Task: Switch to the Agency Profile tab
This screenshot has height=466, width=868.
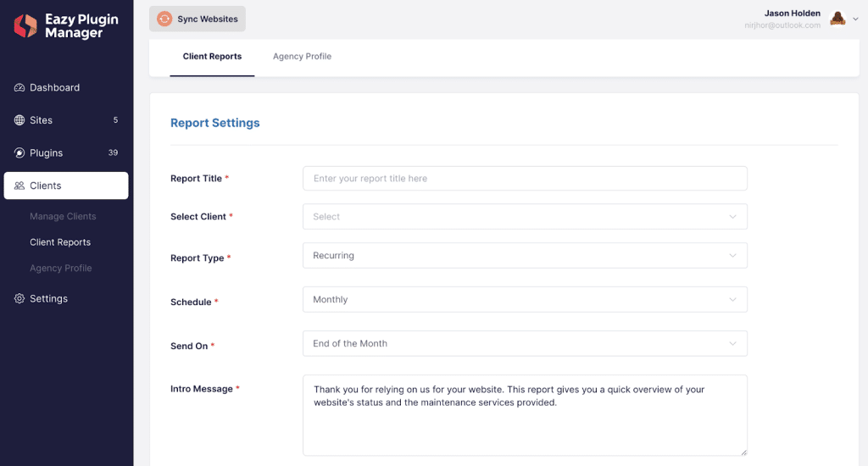Action: coord(303,57)
